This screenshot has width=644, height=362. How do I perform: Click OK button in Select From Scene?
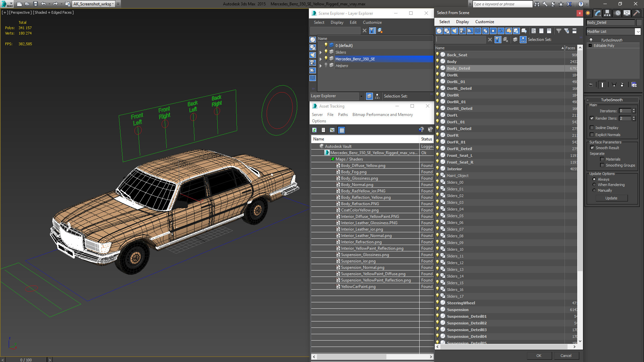pos(539,356)
